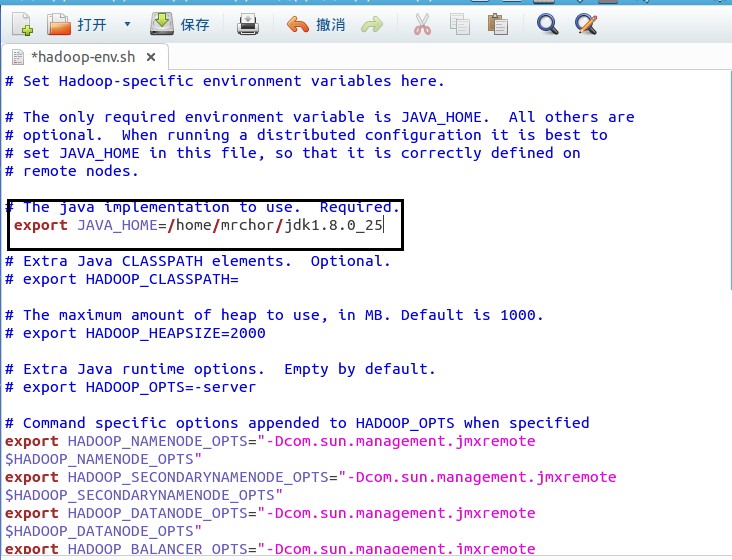Switch to the *hadoop-env.sh tab
The height and width of the screenshot is (560, 732).
tap(83, 57)
